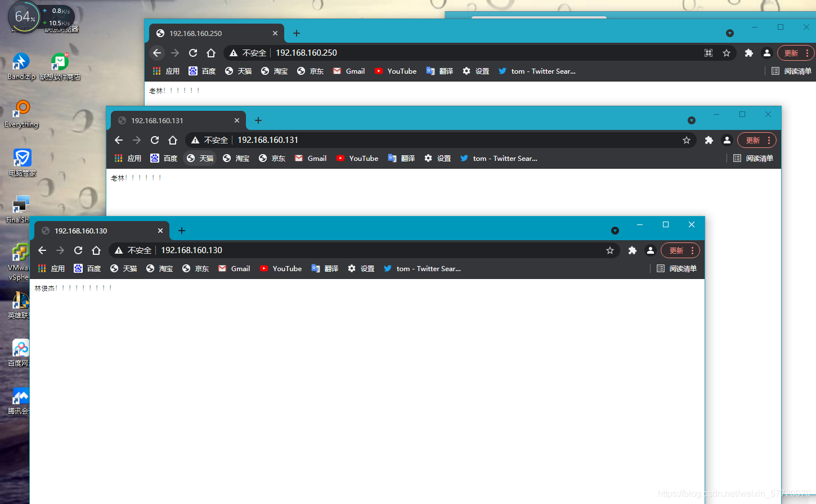The width and height of the screenshot is (816, 504).
Task: Click not-secure 不安全 warning in 192.168.160.131 window
Action: pos(209,140)
